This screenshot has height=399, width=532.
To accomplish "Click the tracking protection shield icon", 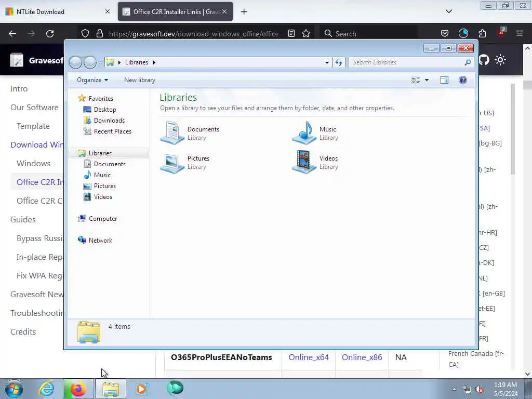I will coord(85,34).
